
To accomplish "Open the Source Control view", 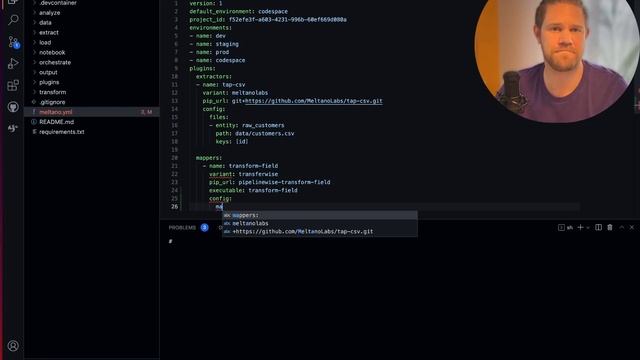I will (x=13, y=42).
